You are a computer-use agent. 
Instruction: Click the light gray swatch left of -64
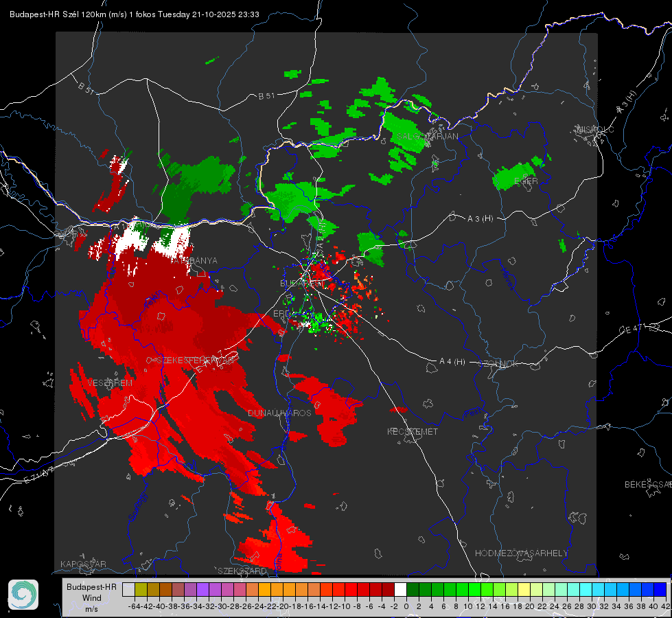click(x=128, y=589)
